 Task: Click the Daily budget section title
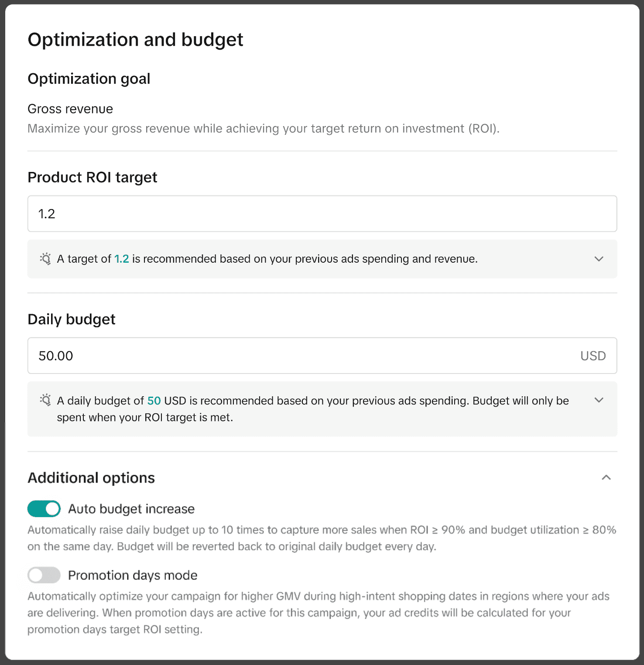click(71, 319)
